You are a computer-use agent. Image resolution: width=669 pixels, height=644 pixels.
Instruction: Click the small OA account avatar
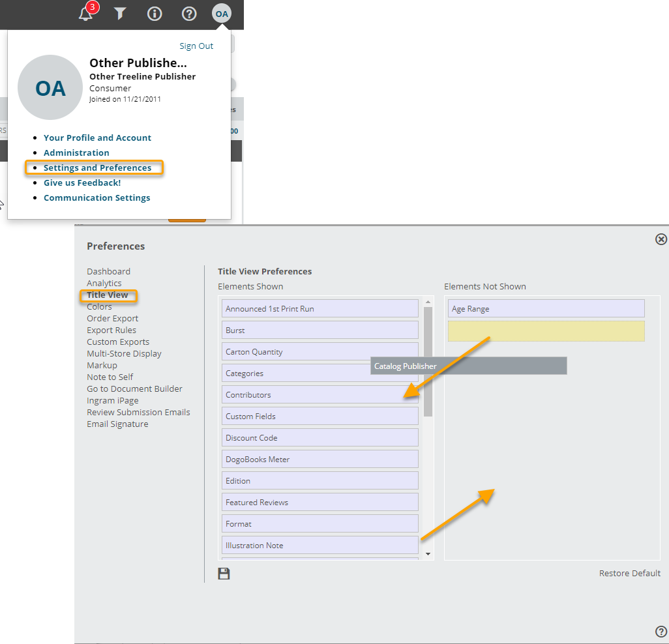[x=222, y=14]
